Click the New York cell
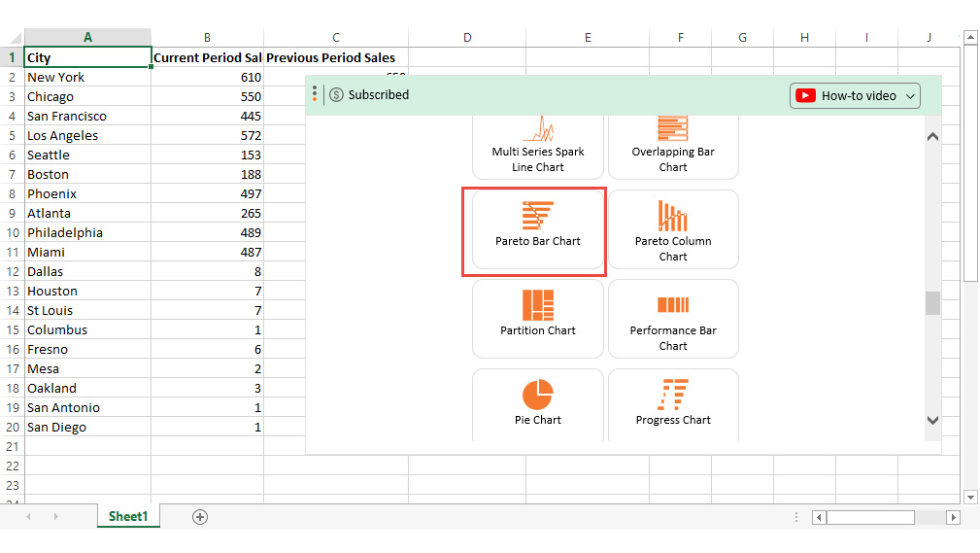This screenshot has height=553, width=980. point(87,77)
